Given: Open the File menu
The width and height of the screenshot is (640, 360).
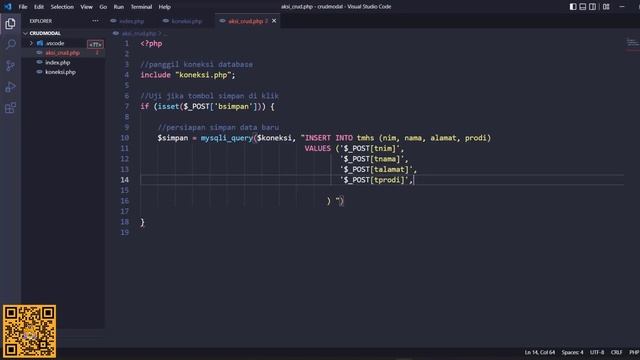Looking at the screenshot, I should click(23, 7).
